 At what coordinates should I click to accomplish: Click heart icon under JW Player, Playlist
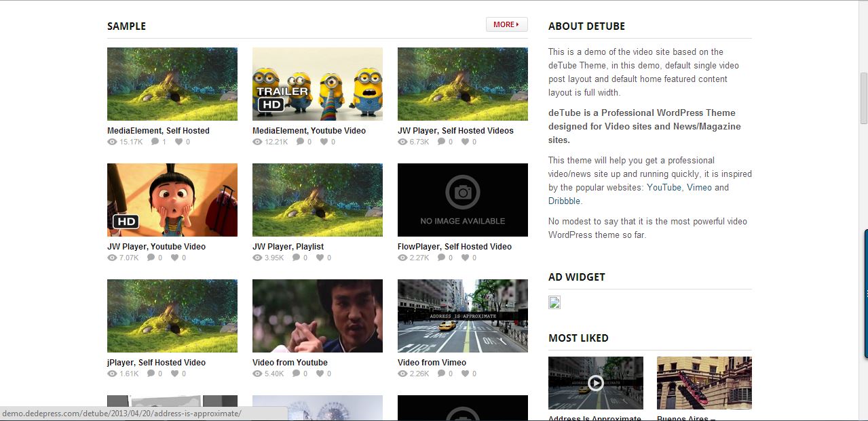coord(320,258)
